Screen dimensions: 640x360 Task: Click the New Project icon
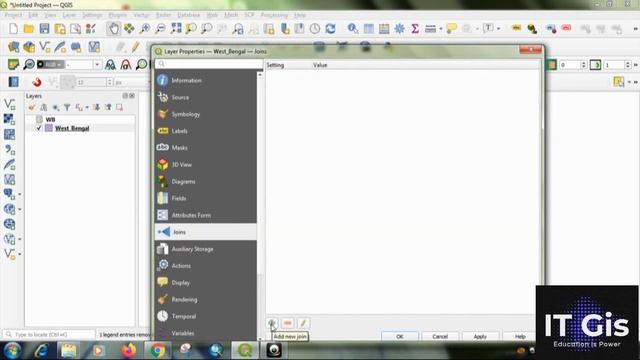13,29
